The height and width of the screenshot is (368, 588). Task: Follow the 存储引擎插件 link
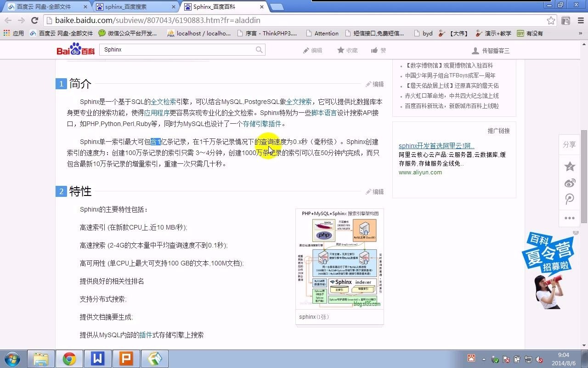click(x=262, y=124)
